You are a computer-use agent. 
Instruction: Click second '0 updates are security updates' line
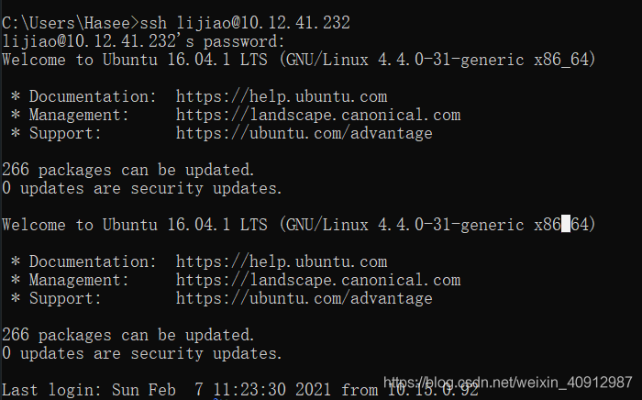click(x=142, y=353)
